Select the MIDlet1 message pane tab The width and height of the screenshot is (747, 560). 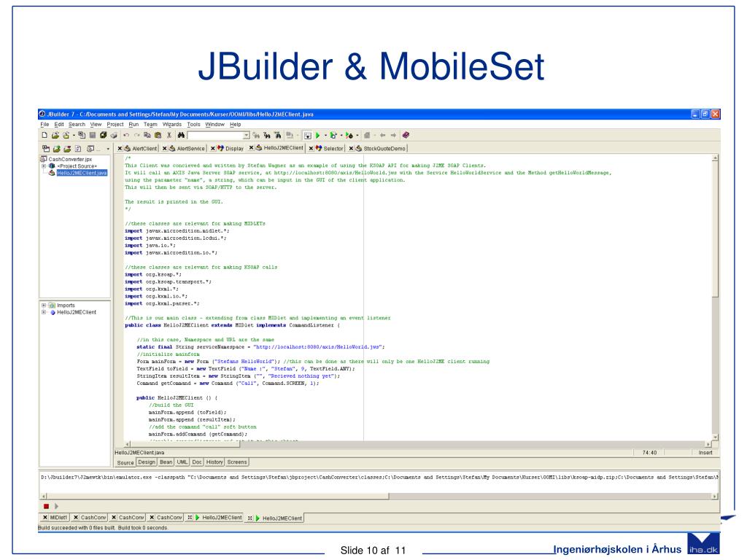pyautogui.click(x=58, y=518)
